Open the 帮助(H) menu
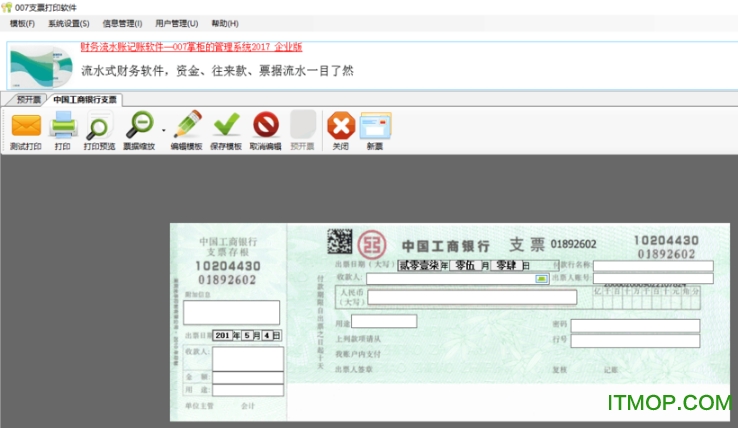Viewport: 738px width, 428px height. 225,24
